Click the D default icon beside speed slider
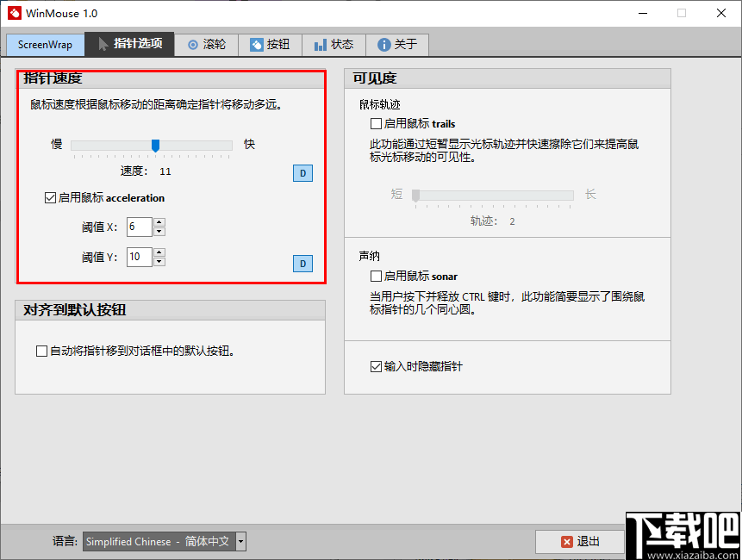Image resolution: width=742 pixels, height=560 pixels. tap(302, 173)
